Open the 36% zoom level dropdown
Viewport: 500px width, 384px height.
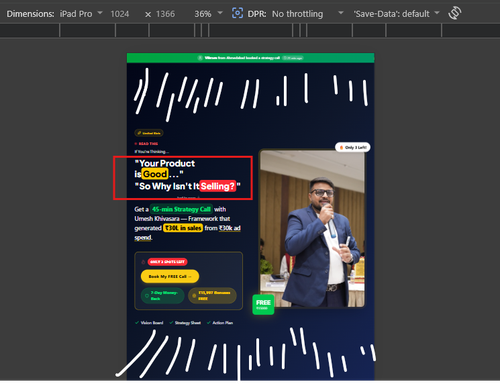pos(208,14)
